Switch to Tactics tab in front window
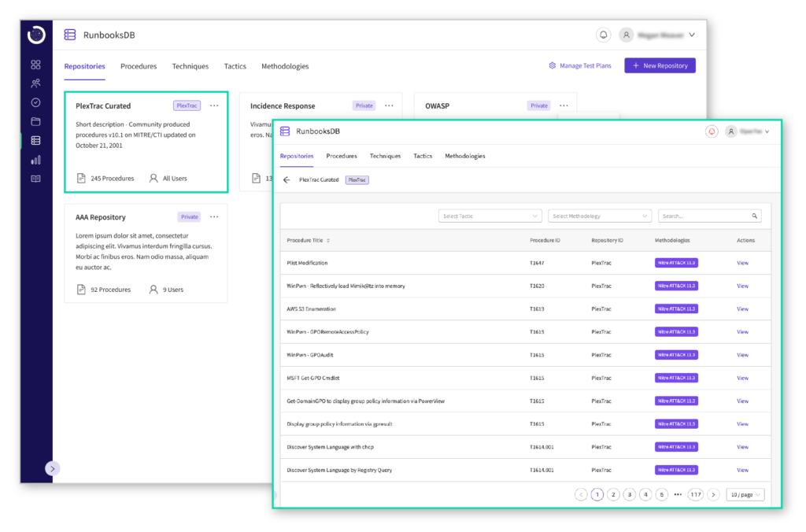Screen dimensions: 806x532 (x=423, y=156)
